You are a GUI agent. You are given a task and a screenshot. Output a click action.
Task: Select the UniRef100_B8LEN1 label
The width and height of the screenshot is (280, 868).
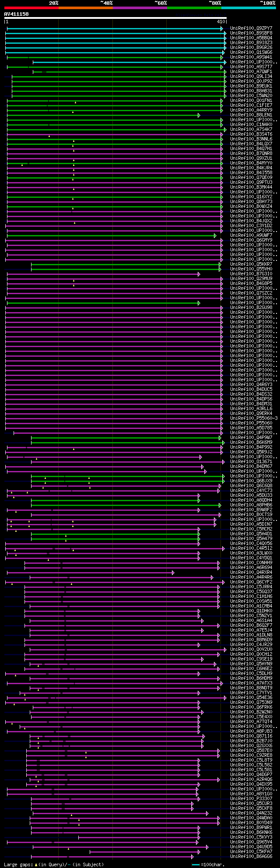tap(251, 115)
